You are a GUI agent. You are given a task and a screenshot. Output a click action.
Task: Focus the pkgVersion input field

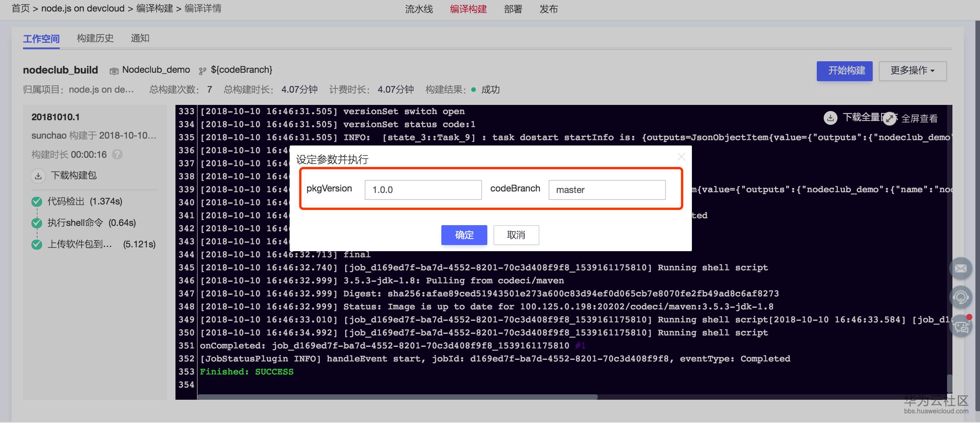[423, 190]
